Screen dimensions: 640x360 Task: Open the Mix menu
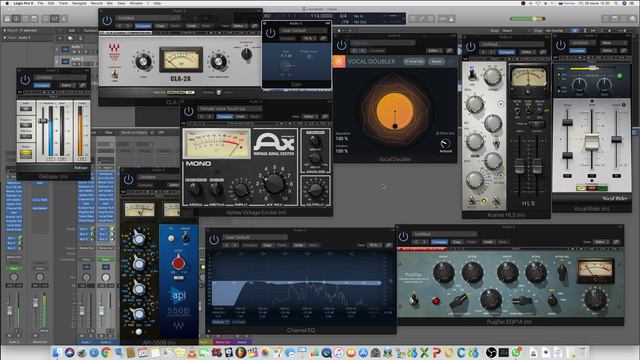coord(110,3)
